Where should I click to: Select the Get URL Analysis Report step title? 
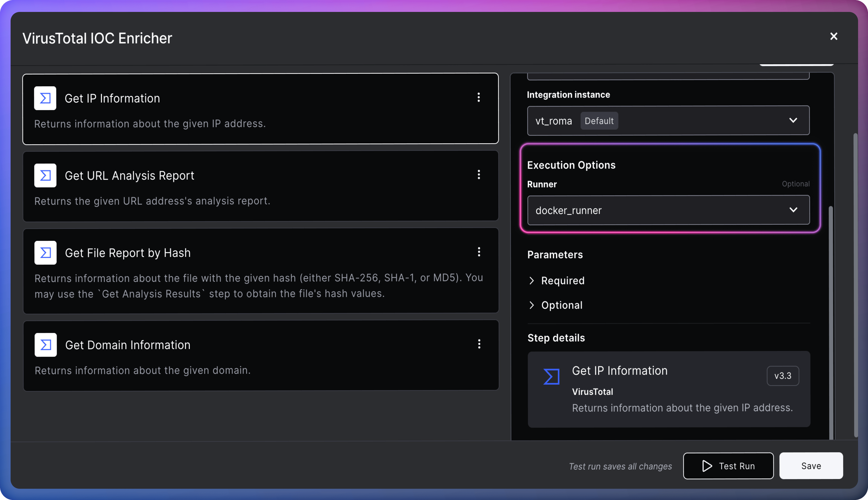(x=129, y=175)
